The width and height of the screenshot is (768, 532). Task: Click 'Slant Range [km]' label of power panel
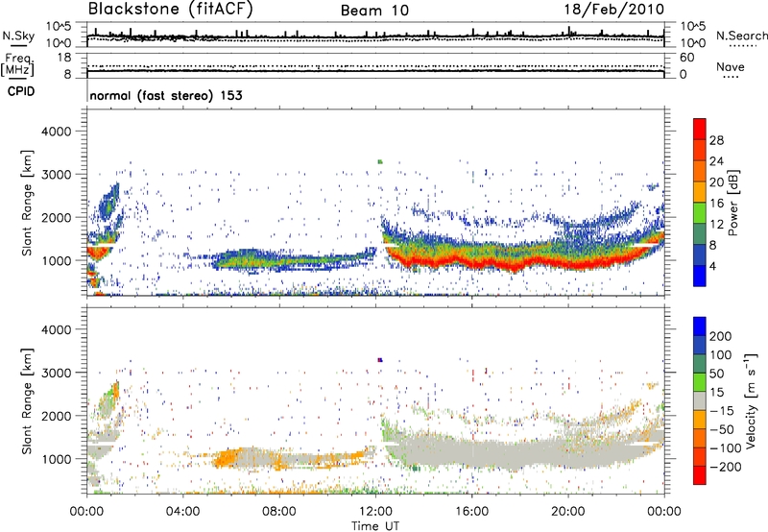click(x=27, y=203)
